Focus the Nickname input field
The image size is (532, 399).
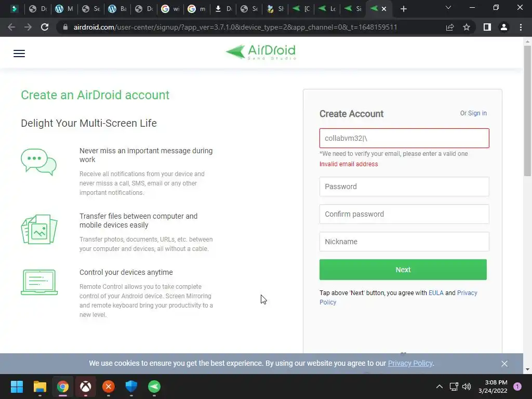pyautogui.click(x=404, y=242)
